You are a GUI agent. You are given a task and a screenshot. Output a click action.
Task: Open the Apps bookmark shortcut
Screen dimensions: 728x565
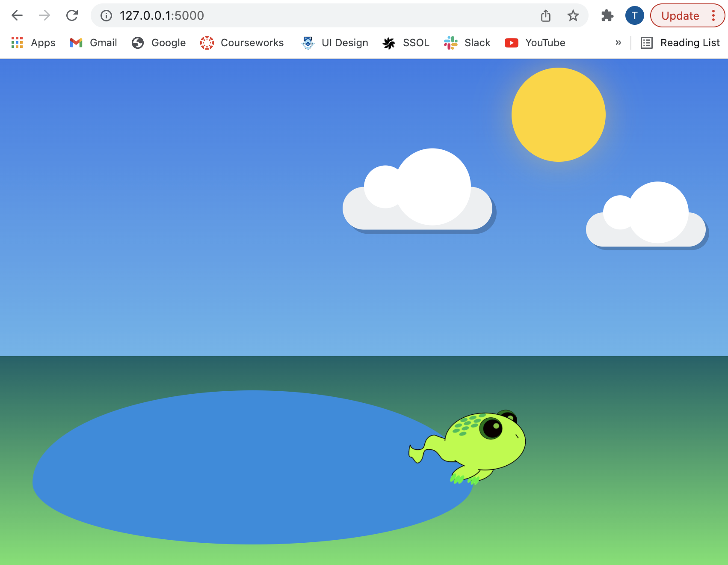click(33, 43)
